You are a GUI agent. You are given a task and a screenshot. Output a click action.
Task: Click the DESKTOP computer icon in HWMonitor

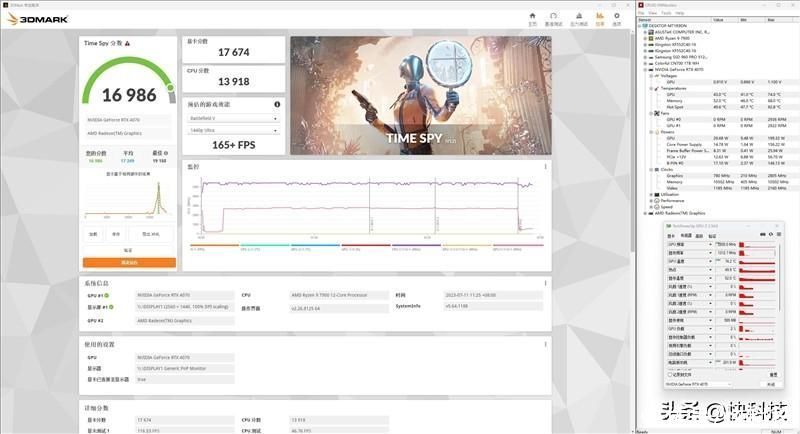coord(645,25)
